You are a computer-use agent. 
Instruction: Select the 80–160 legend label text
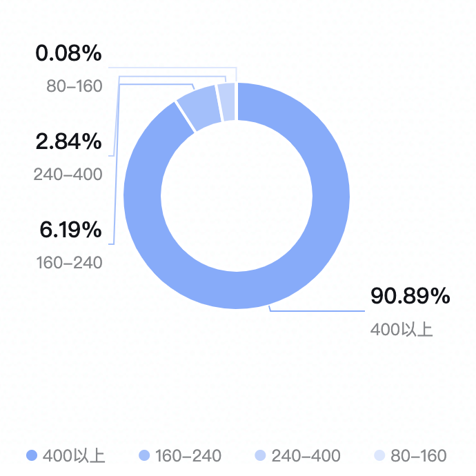419,456
